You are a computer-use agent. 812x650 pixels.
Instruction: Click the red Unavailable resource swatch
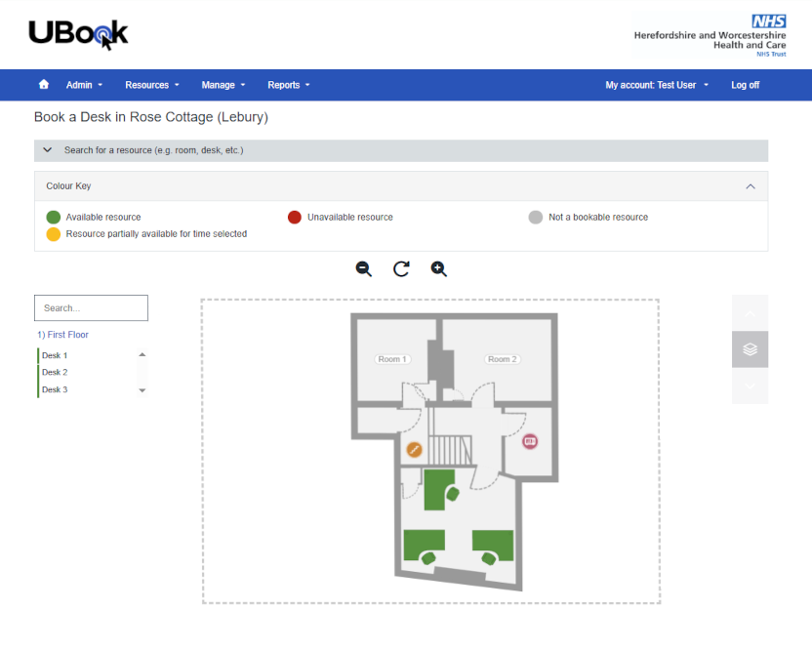(x=295, y=217)
